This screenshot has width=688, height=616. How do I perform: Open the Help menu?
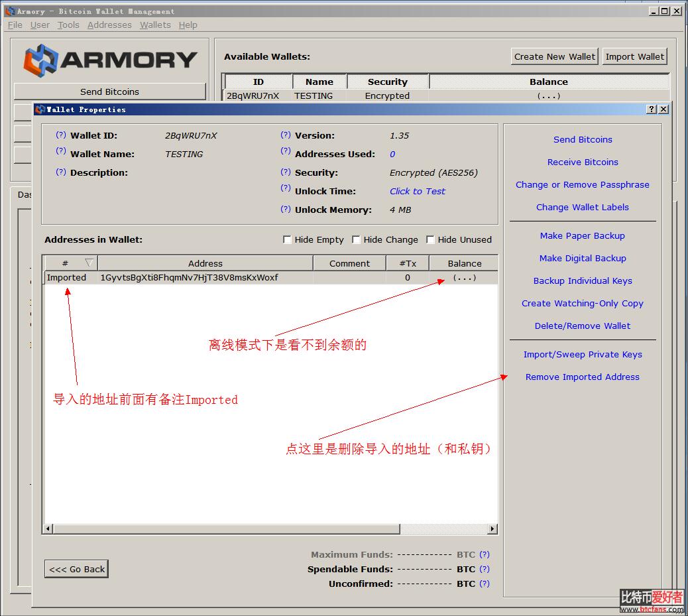(188, 25)
